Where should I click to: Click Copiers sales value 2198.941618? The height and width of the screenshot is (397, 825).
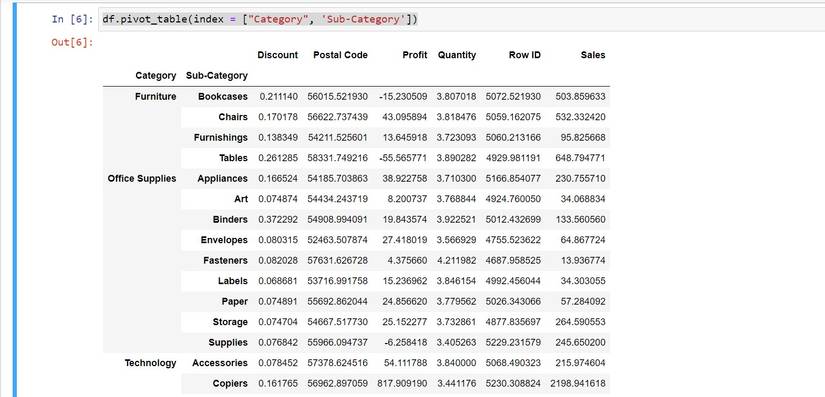coord(578,384)
